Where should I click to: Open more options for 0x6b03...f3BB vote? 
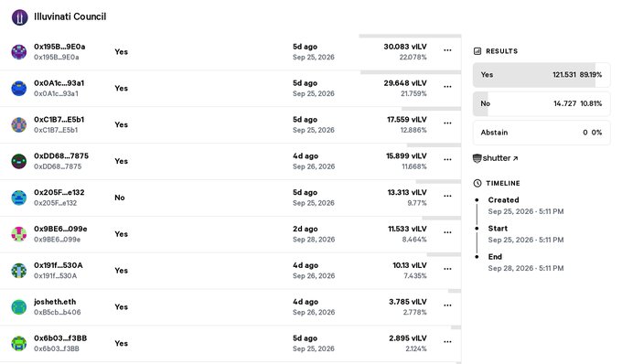tap(447, 342)
